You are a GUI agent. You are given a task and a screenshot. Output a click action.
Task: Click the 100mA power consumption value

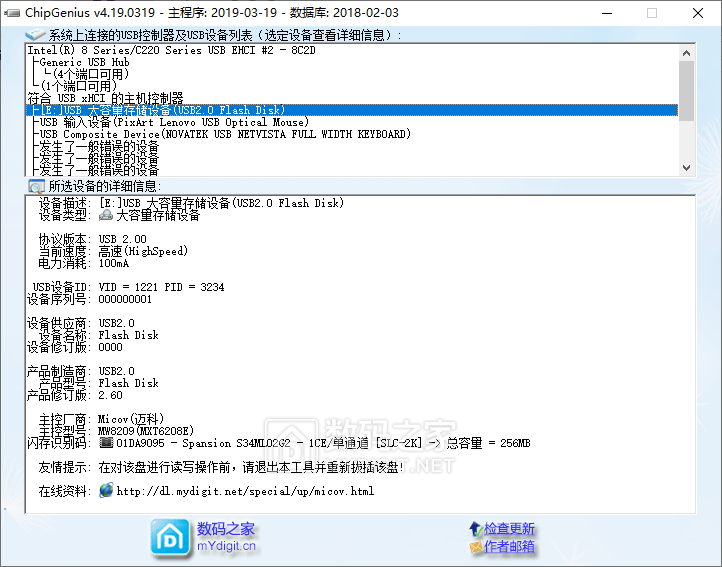114,263
